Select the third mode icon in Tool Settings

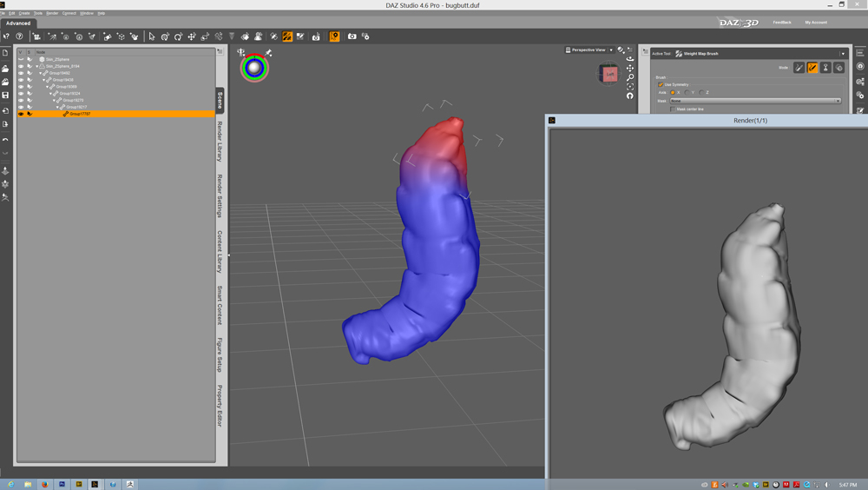[825, 68]
